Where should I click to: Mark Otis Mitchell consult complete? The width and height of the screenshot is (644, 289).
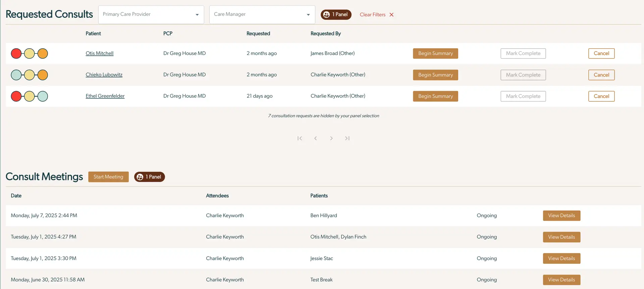click(523, 54)
